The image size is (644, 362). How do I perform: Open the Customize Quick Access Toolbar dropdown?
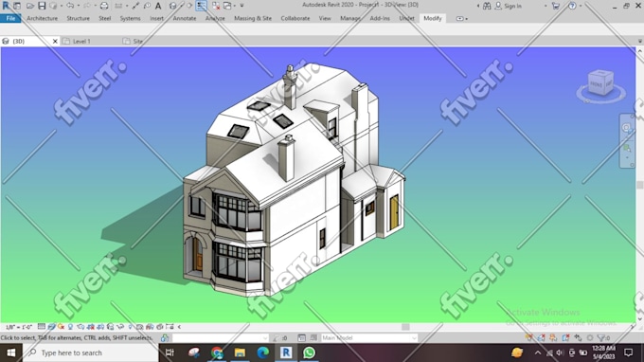(241, 6)
